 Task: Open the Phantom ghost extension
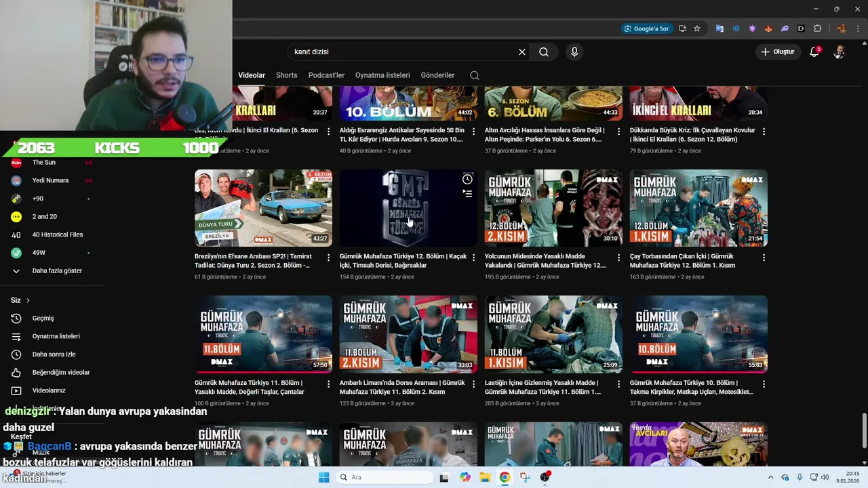[x=785, y=28]
